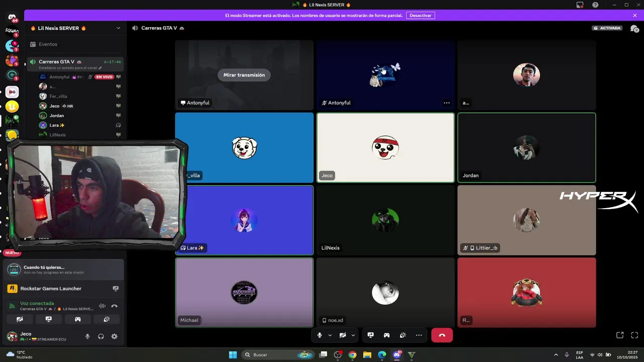This screenshot has height=362, width=644.
Task: Click the Voz conectada connection status
Action: pos(37,303)
